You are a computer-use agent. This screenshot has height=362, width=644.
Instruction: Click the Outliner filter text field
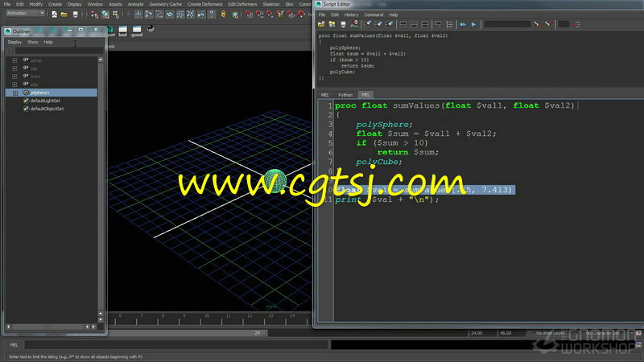click(58, 51)
